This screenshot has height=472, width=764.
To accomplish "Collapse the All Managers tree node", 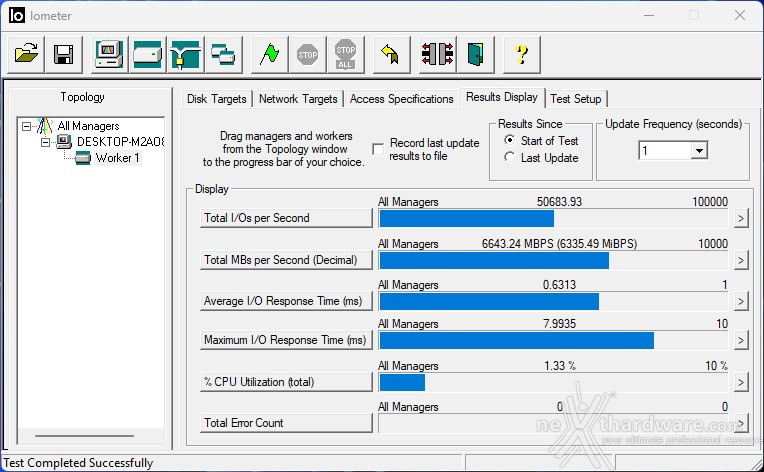I will [26, 126].
